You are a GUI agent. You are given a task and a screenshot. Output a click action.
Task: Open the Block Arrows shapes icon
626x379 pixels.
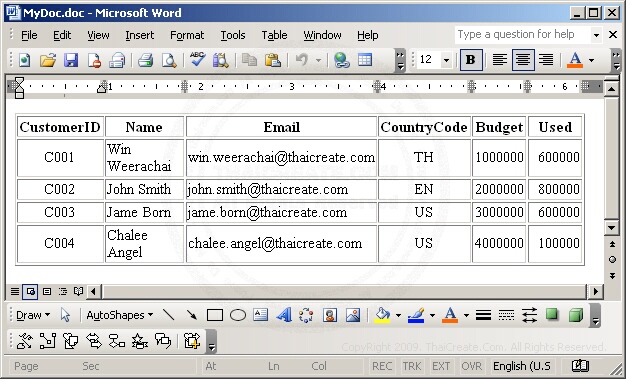point(94,341)
